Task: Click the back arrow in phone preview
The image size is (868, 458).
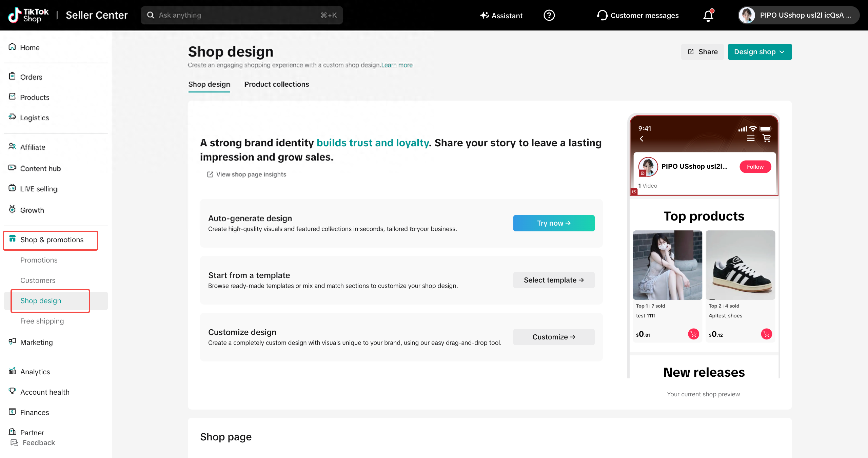Action: coord(642,139)
